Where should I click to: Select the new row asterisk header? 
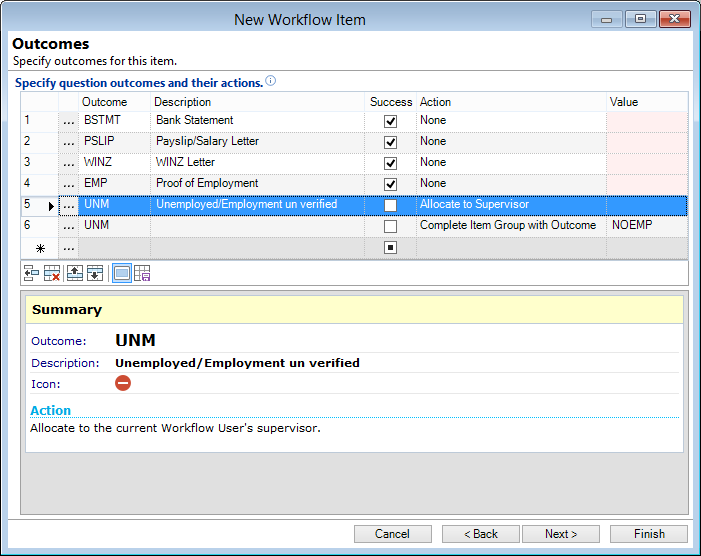pos(40,248)
